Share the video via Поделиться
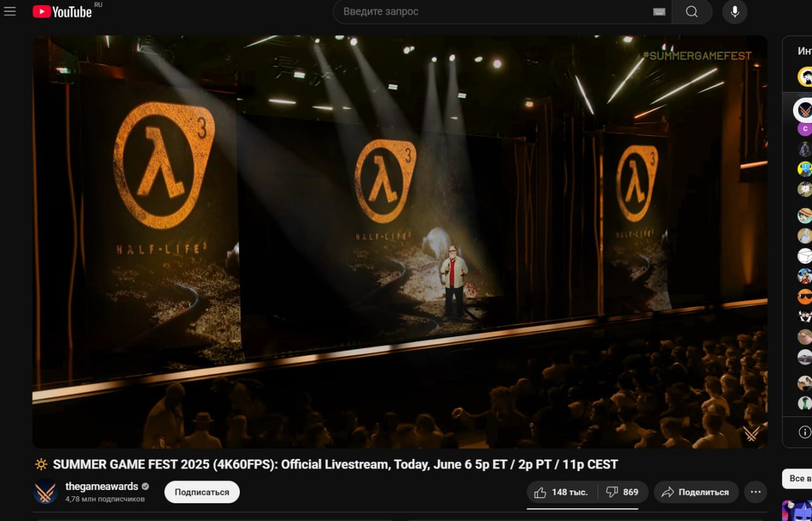Image resolution: width=812 pixels, height=521 pixels. [696, 492]
